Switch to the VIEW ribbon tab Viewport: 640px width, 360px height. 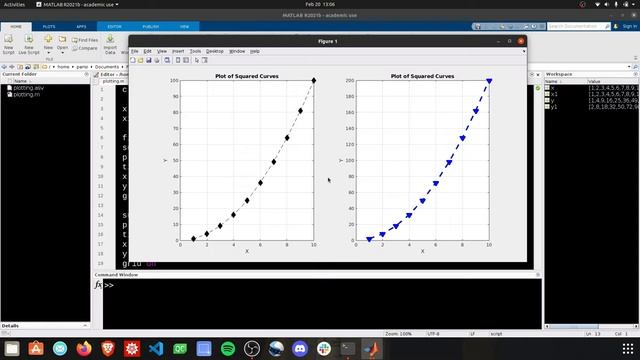[184, 27]
